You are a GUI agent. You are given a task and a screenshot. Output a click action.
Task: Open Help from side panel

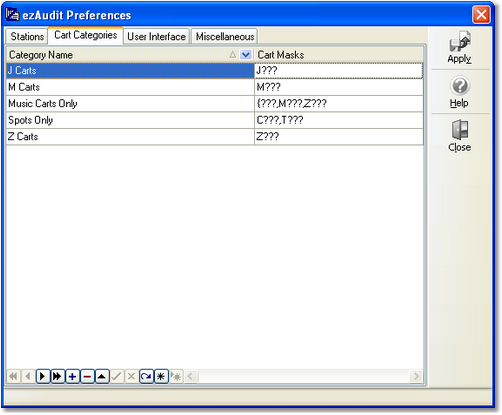pyautogui.click(x=460, y=92)
